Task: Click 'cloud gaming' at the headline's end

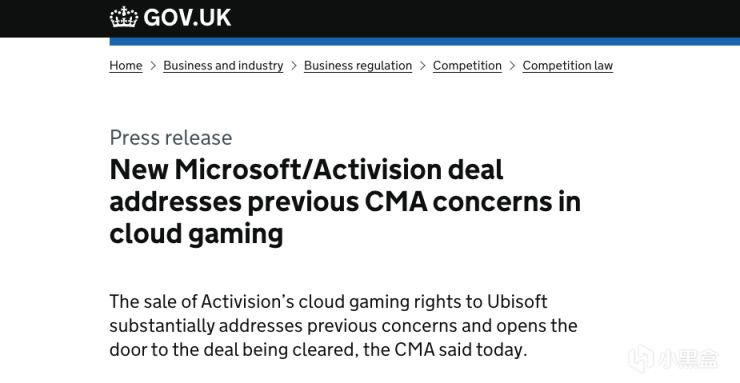Action: coord(196,234)
